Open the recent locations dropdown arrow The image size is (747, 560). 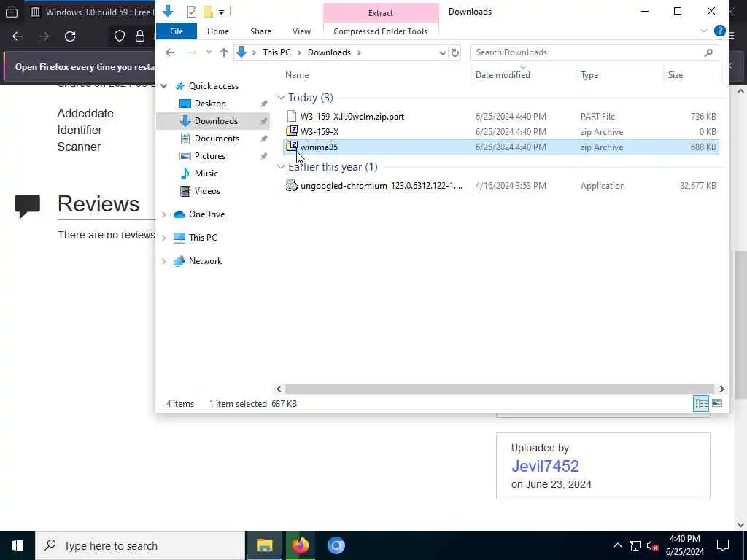[209, 52]
